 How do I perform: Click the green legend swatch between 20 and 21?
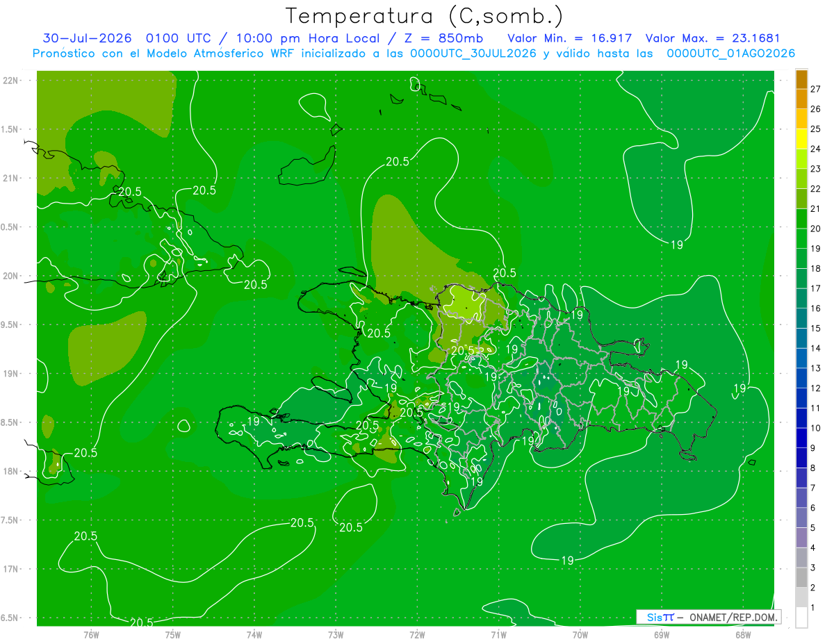801,219
